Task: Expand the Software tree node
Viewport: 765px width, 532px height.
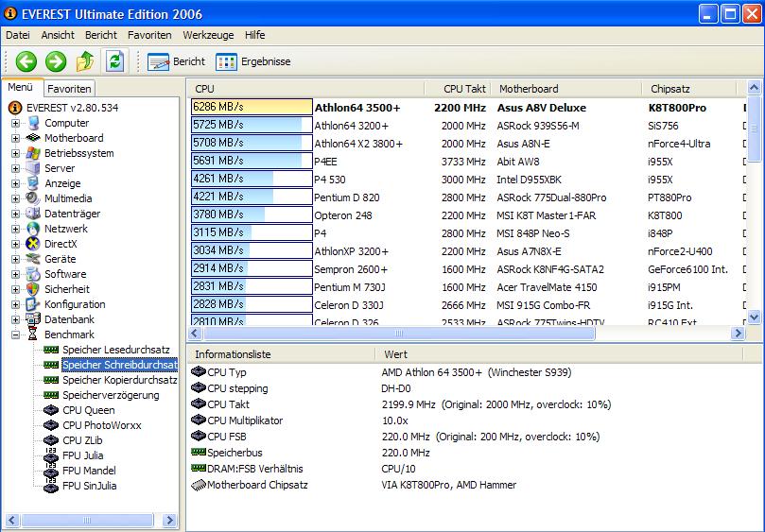Action: click(16, 275)
